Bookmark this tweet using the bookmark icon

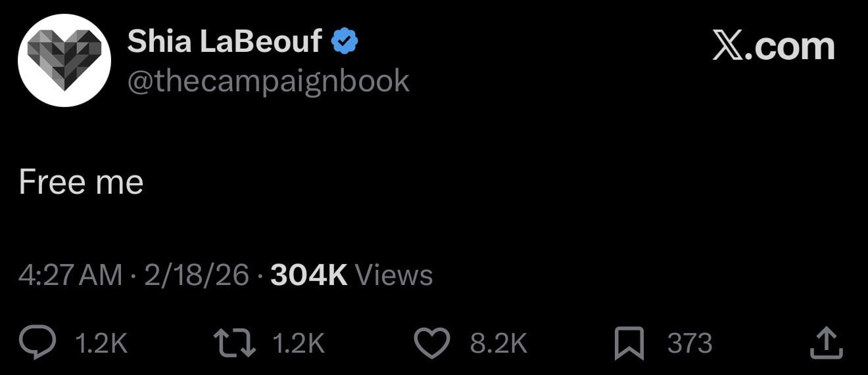tap(629, 344)
